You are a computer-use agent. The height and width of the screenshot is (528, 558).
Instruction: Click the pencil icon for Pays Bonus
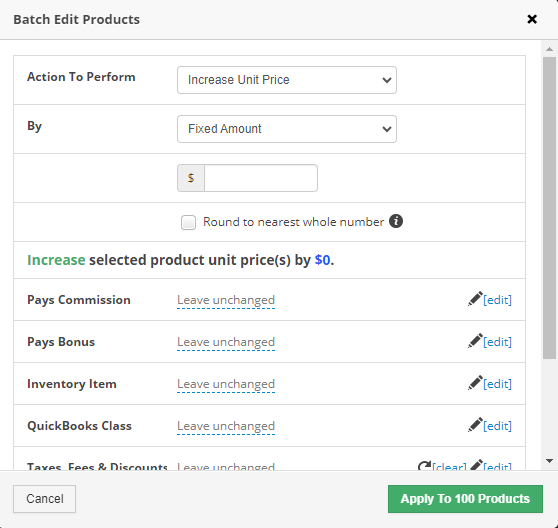475,341
